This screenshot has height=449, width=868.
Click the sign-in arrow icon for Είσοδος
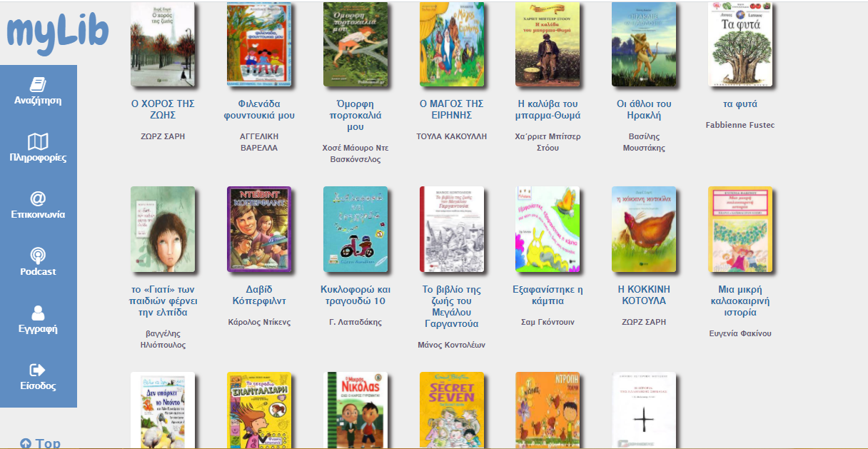(38, 370)
